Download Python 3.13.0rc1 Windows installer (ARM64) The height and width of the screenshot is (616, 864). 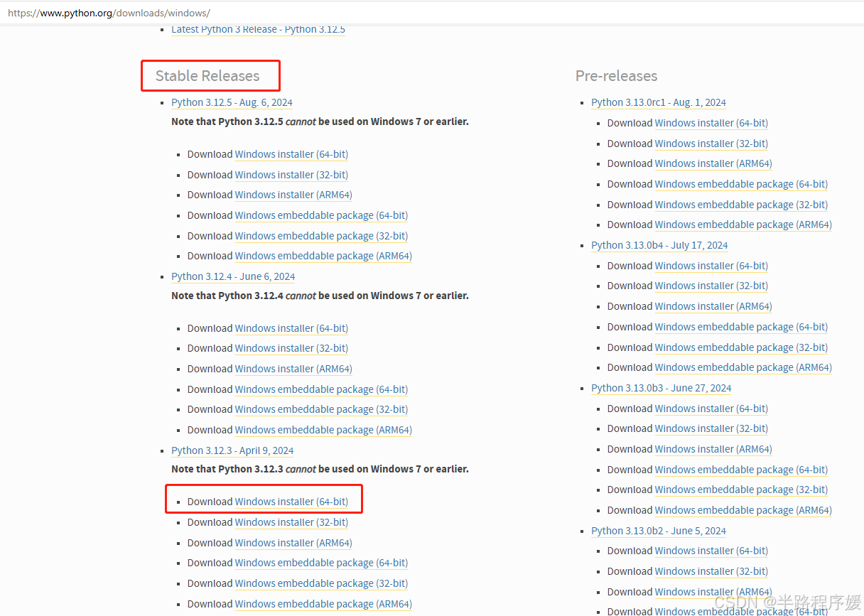(x=713, y=163)
